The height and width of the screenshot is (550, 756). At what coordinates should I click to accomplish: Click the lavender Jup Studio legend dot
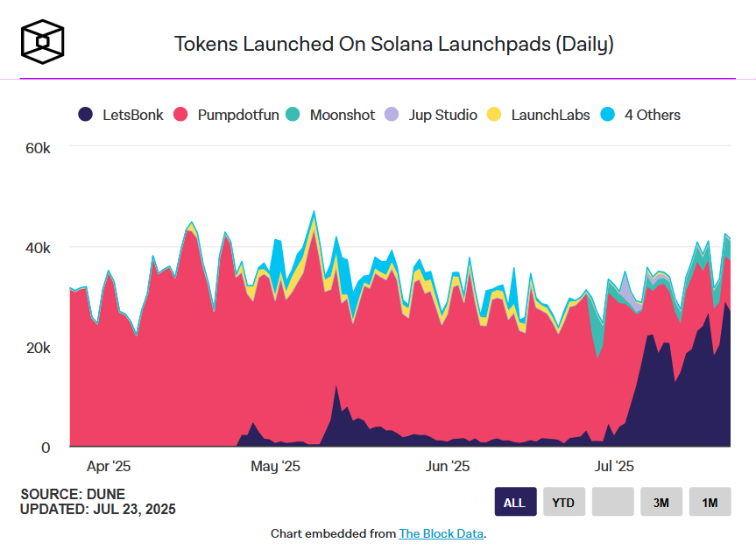(392, 115)
